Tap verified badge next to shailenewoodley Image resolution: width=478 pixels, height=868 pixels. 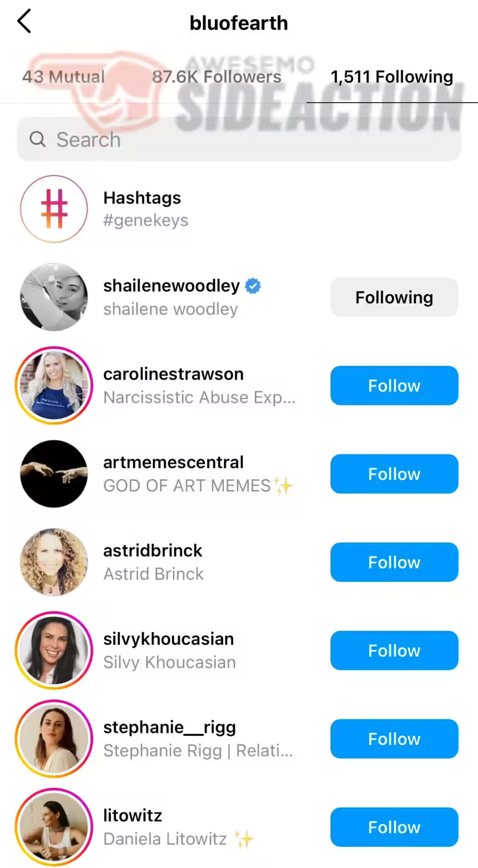pyautogui.click(x=253, y=286)
